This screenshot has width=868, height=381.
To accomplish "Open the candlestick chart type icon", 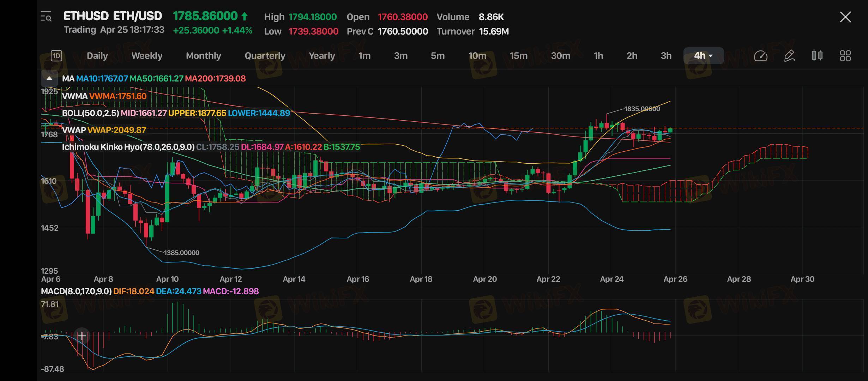I will coord(817,56).
